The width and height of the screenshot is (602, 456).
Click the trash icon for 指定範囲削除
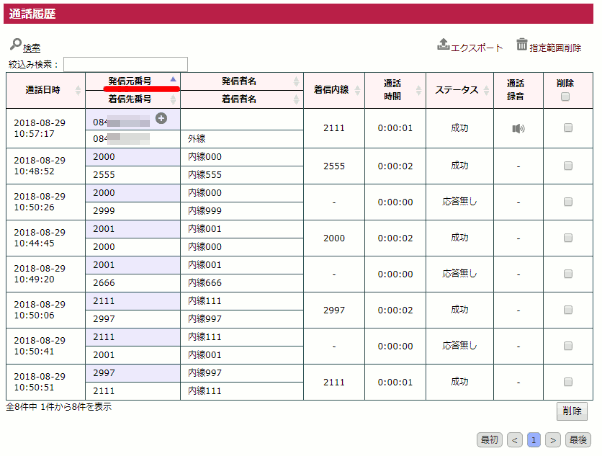click(522, 44)
